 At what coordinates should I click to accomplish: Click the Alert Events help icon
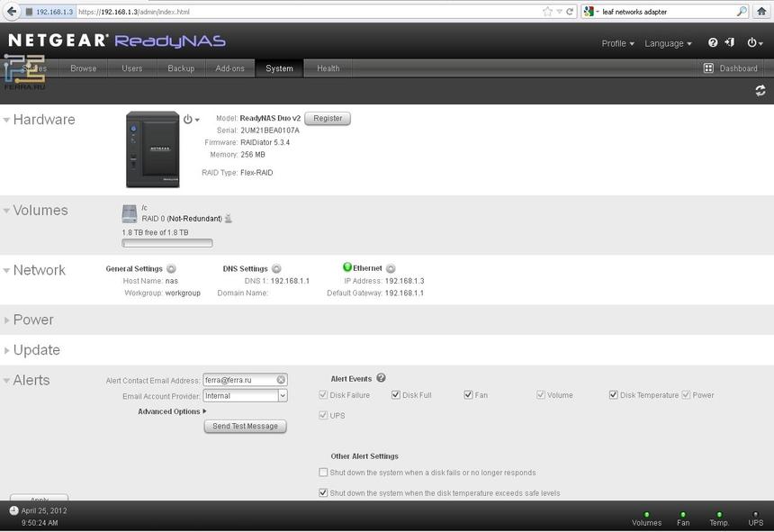pos(381,379)
